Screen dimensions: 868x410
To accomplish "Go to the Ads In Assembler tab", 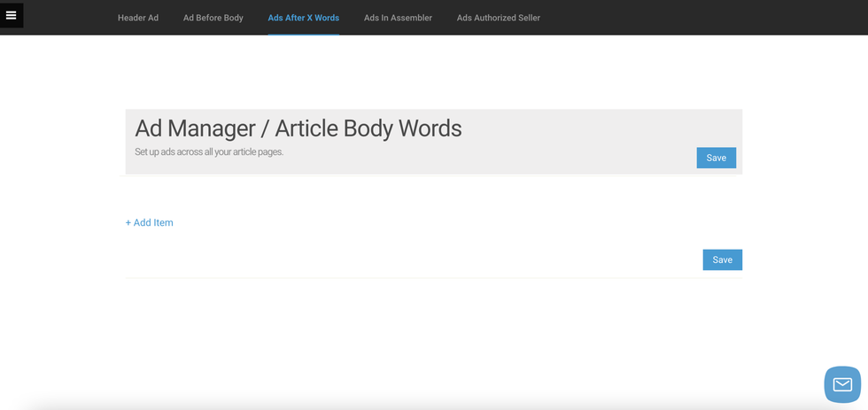I will pyautogui.click(x=398, y=18).
